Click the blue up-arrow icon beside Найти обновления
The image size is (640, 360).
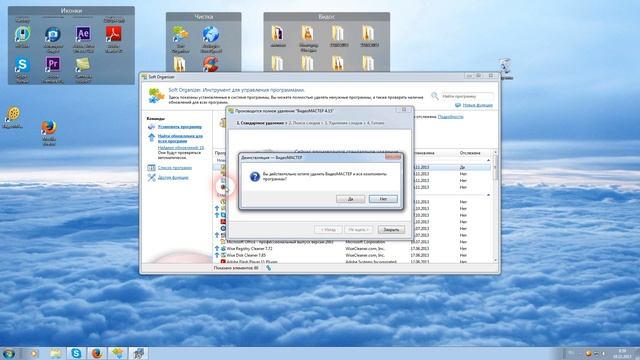[151, 137]
